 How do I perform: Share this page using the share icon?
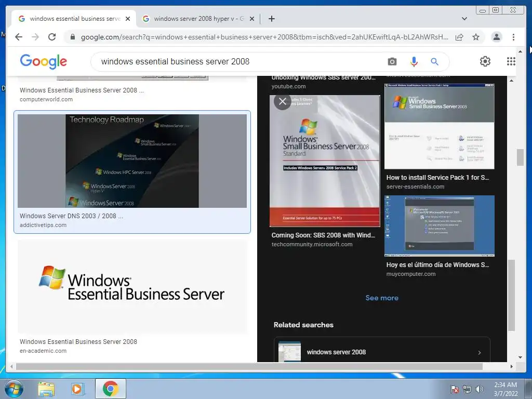click(459, 37)
